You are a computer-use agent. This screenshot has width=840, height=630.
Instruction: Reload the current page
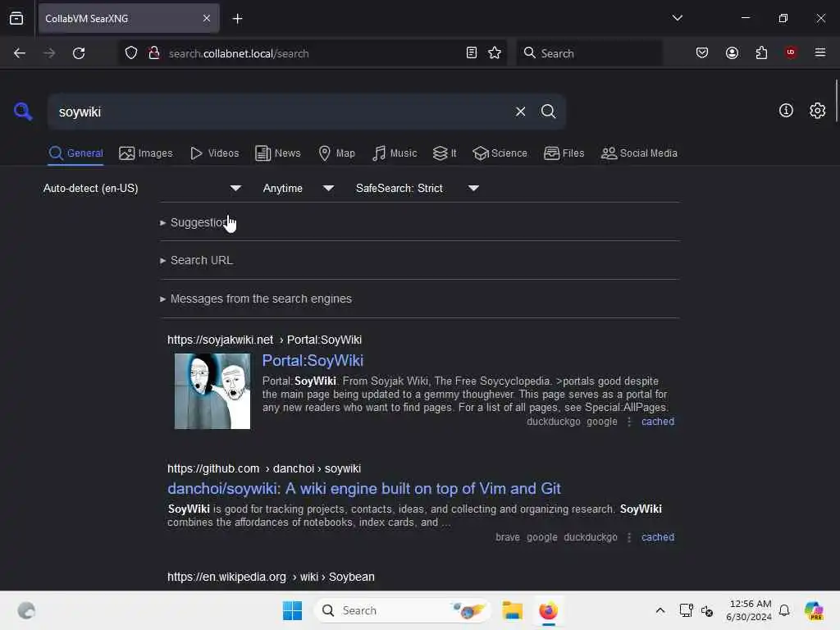(x=79, y=53)
